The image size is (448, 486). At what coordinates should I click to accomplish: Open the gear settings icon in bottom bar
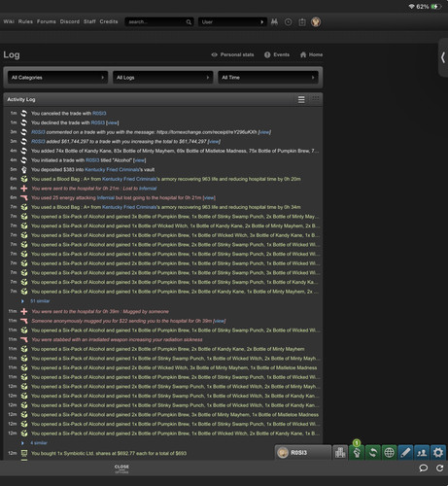coord(438,452)
